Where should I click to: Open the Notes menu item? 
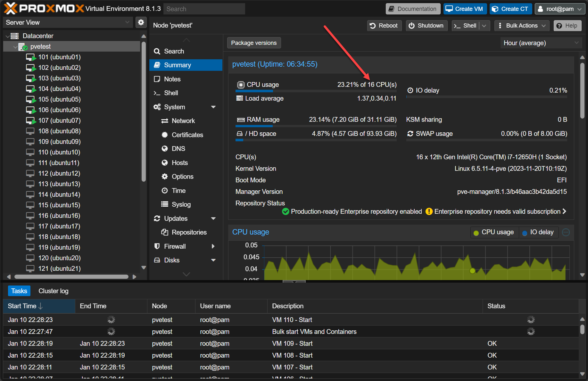point(172,79)
